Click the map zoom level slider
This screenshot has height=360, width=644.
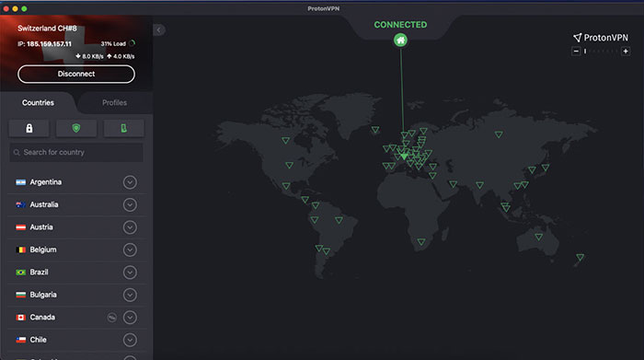pyautogui.click(x=601, y=52)
